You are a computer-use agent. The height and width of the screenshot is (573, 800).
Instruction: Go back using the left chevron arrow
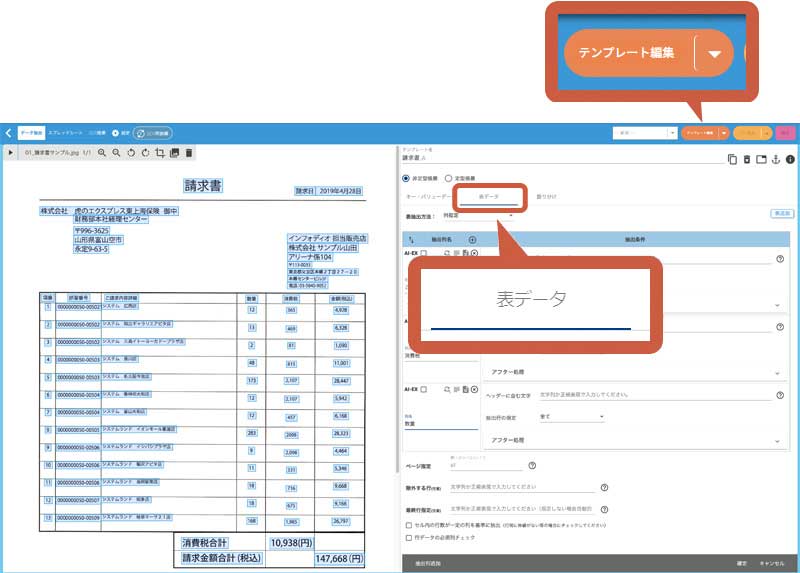tap(8, 133)
